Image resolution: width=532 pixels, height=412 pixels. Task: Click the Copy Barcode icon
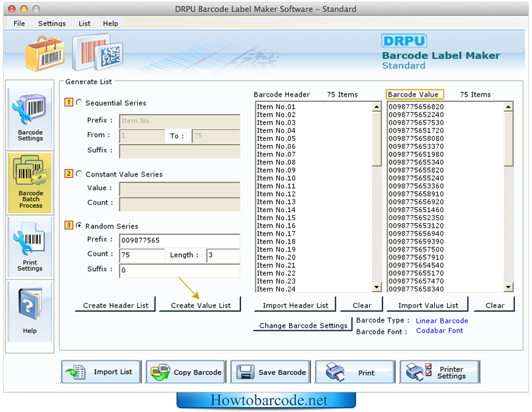coord(160,372)
